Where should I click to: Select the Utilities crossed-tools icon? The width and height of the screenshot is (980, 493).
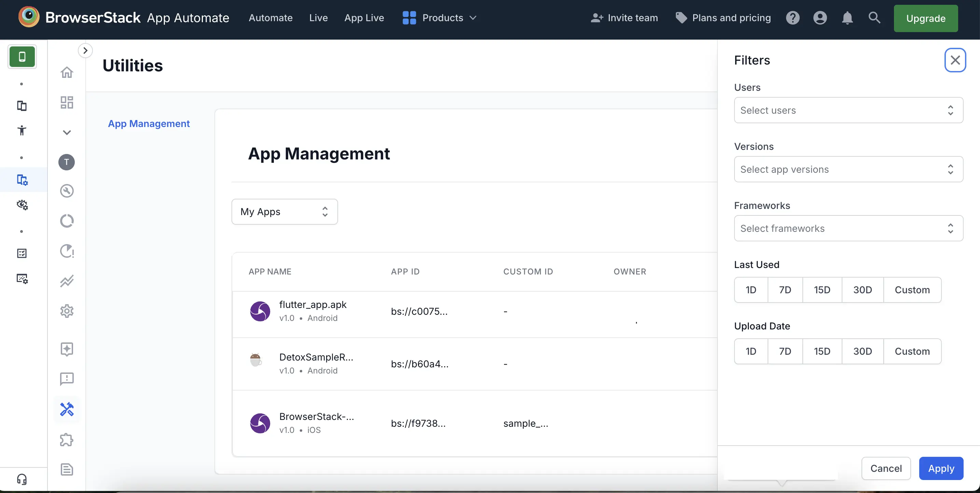click(67, 409)
